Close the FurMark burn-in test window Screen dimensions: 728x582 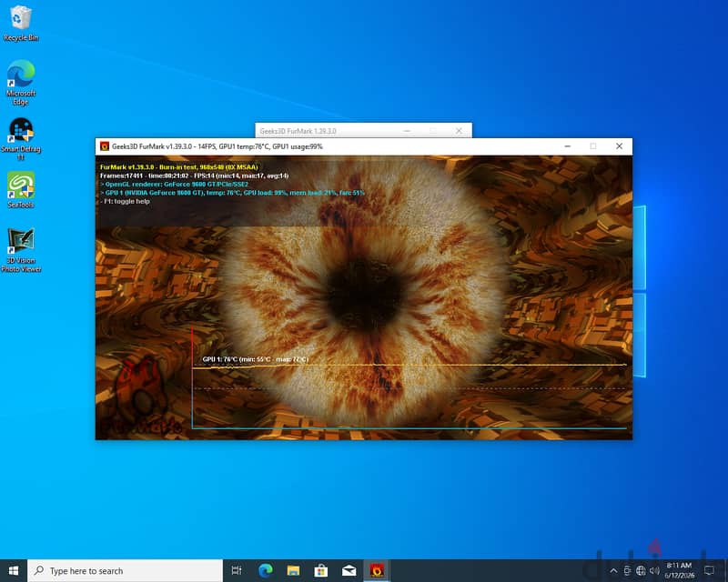pyautogui.click(x=619, y=146)
